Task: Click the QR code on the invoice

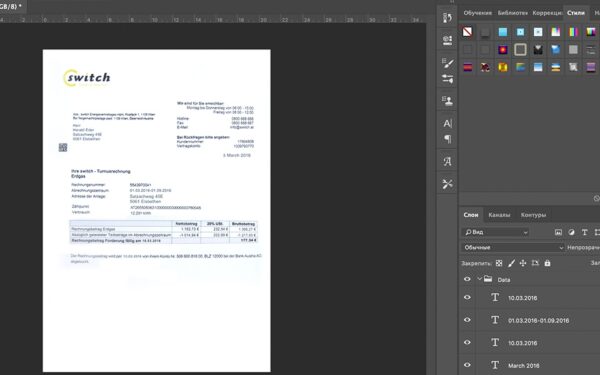Action: click(x=63, y=147)
